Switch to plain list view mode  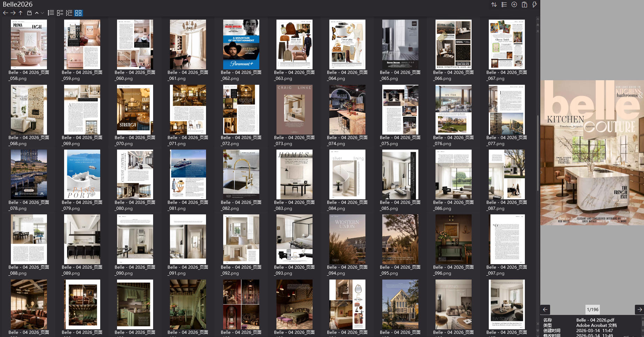coord(51,13)
